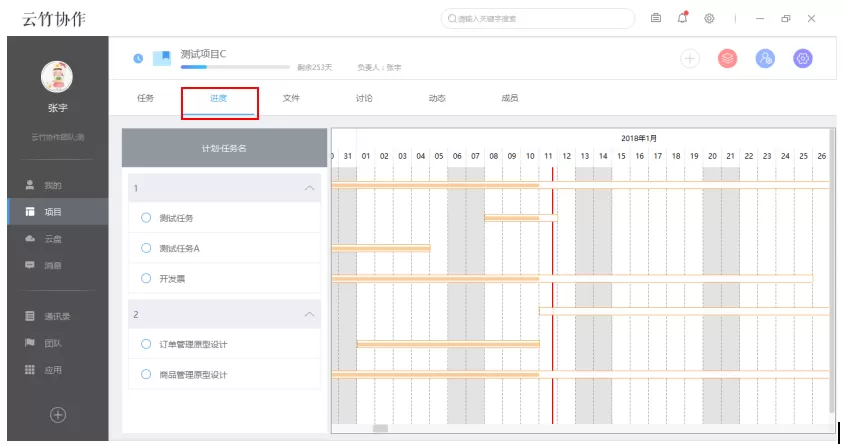Click the plus circle at sidebar bottom
The width and height of the screenshot is (842, 444).
[58, 415]
